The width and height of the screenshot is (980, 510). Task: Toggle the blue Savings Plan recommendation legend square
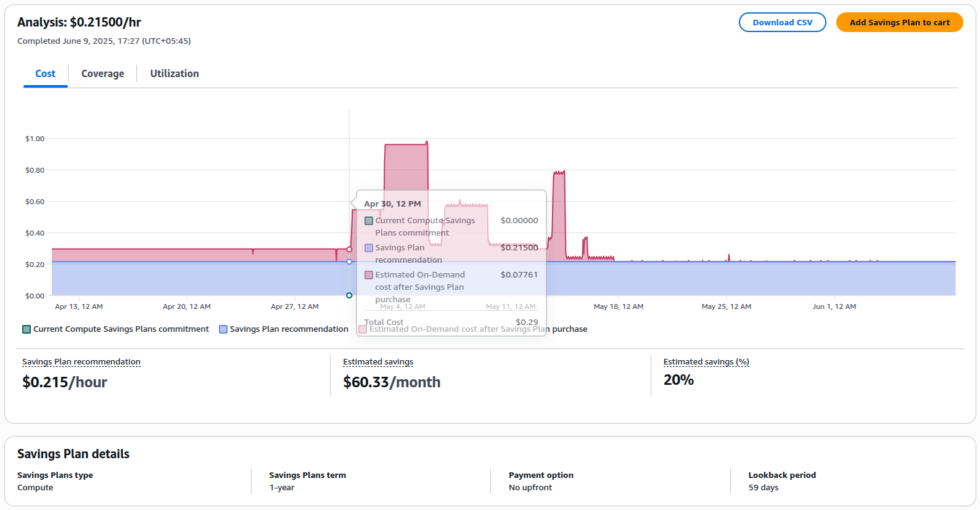(223, 329)
